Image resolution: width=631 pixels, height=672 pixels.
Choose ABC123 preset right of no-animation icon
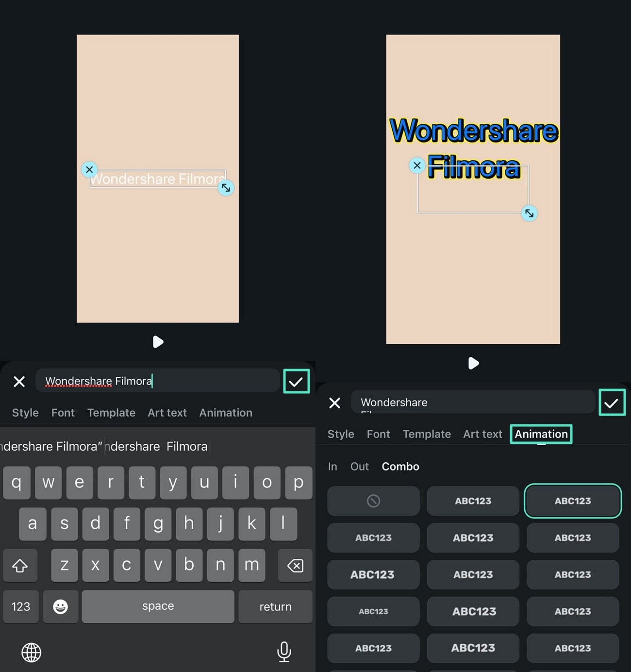473,501
